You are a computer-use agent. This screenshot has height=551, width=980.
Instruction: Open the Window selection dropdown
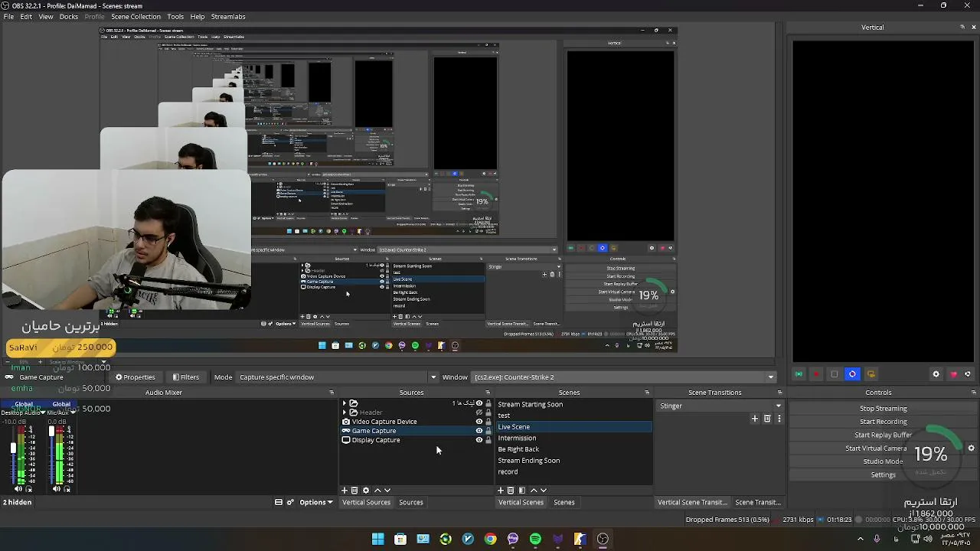624,377
